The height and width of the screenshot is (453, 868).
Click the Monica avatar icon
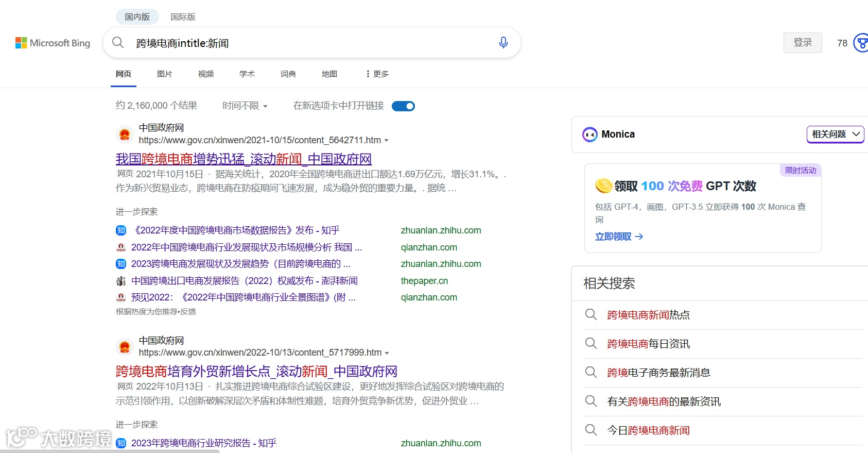click(589, 135)
